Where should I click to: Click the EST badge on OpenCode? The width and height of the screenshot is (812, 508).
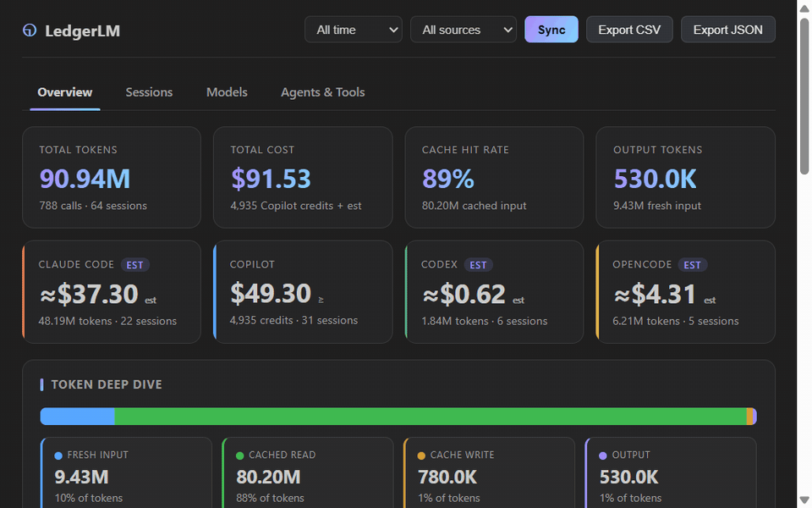693,265
